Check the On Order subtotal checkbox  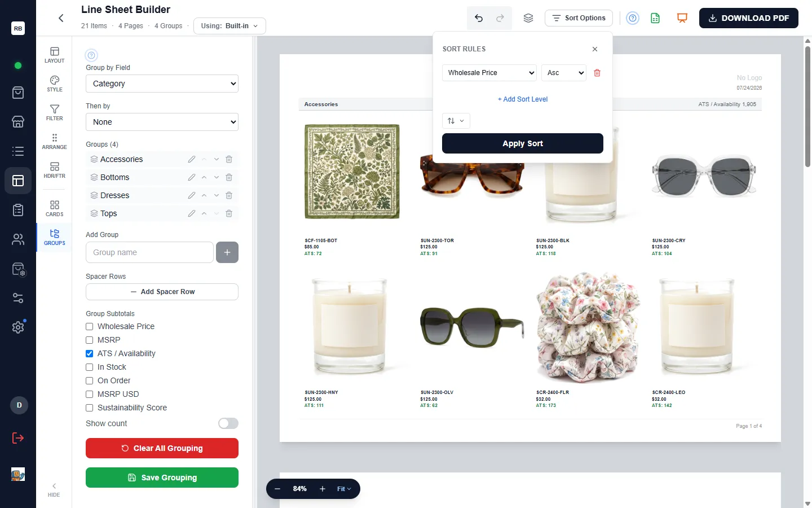[89, 380]
